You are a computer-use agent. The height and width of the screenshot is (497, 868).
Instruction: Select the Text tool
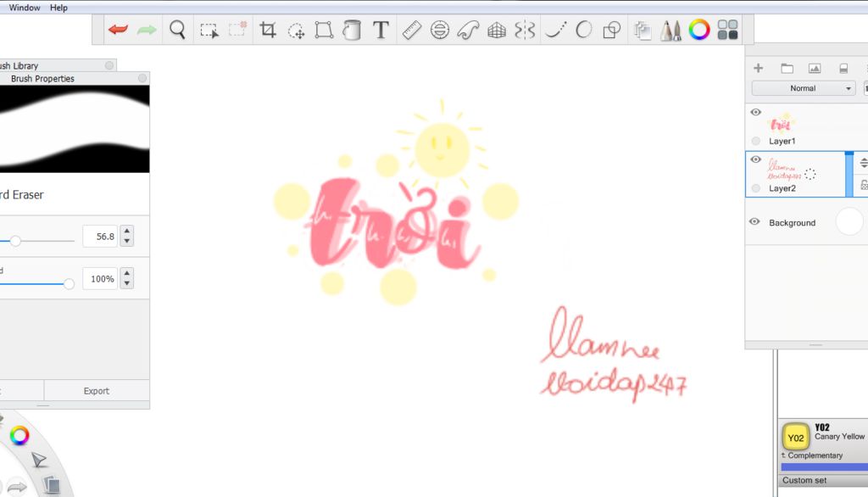(381, 30)
